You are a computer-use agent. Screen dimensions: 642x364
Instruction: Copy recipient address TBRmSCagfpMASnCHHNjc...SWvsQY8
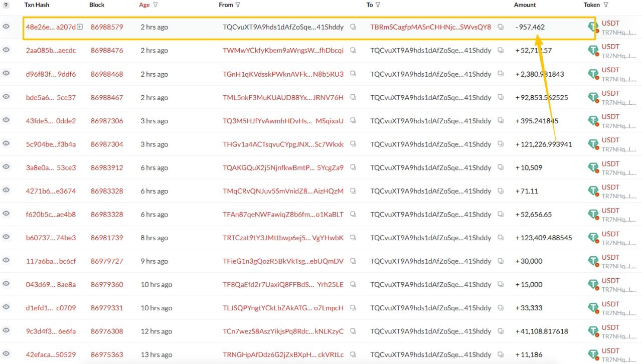[x=501, y=27]
